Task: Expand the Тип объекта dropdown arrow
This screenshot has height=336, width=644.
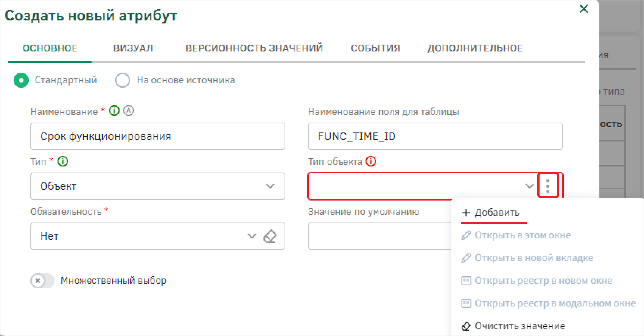Action: pos(529,186)
